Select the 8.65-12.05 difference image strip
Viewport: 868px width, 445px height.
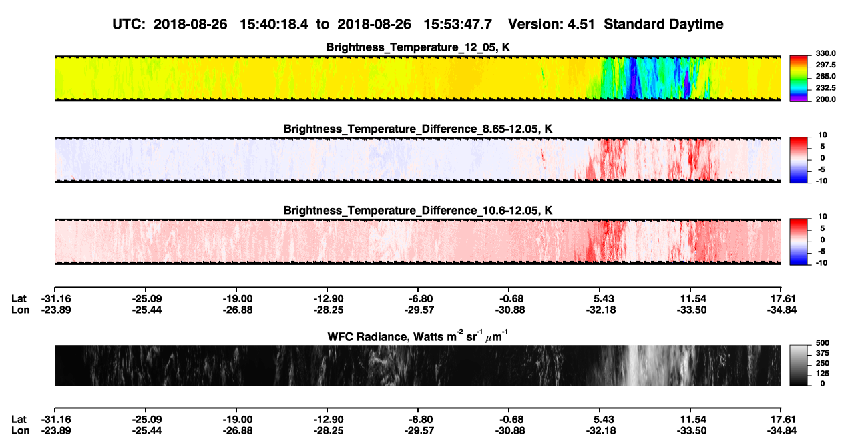tap(418, 160)
